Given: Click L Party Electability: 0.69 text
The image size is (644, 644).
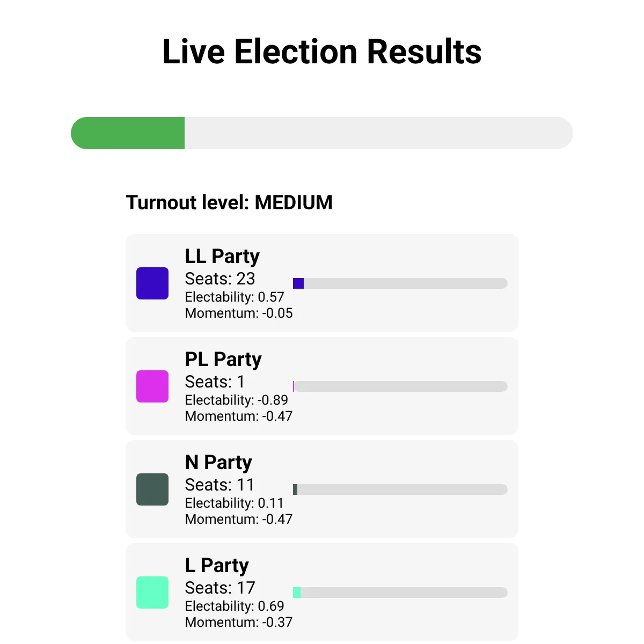Looking at the screenshot, I should pyautogui.click(x=235, y=606).
